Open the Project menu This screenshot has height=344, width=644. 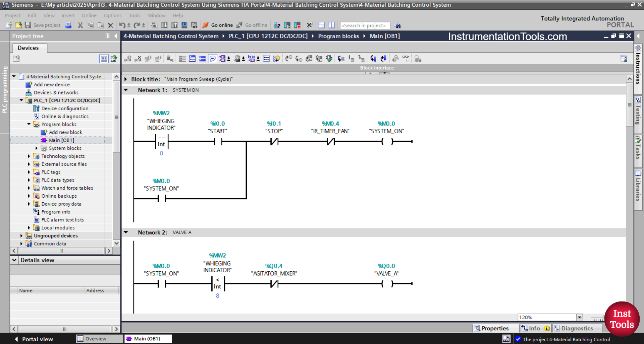pyautogui.click(x=13, y=15)
